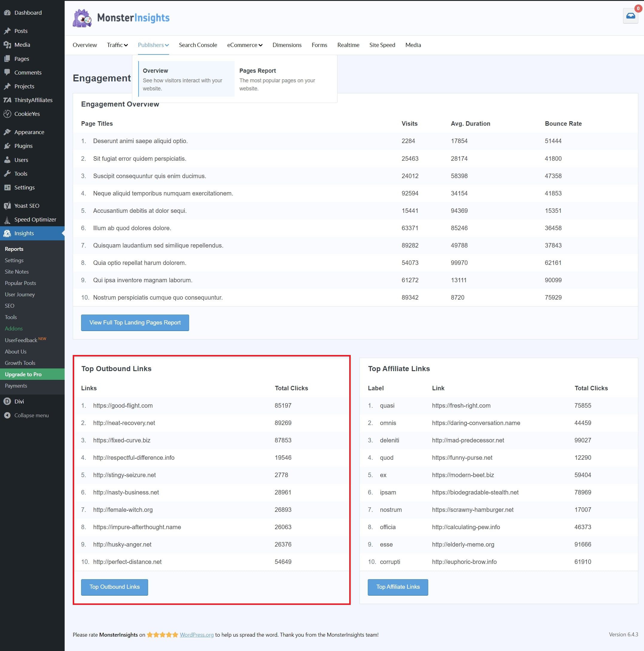
Task: Click the Top Affiliate Links button
Action: coord(398,586)
